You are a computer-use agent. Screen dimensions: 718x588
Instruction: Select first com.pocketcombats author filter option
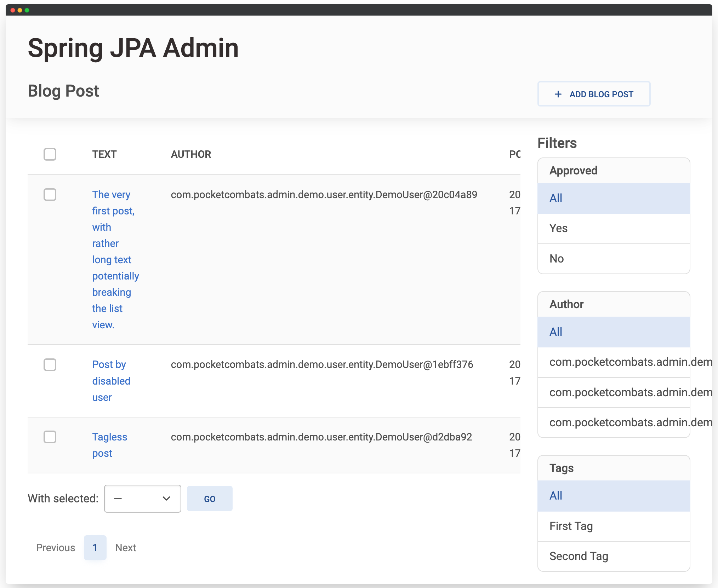[614, 362]
